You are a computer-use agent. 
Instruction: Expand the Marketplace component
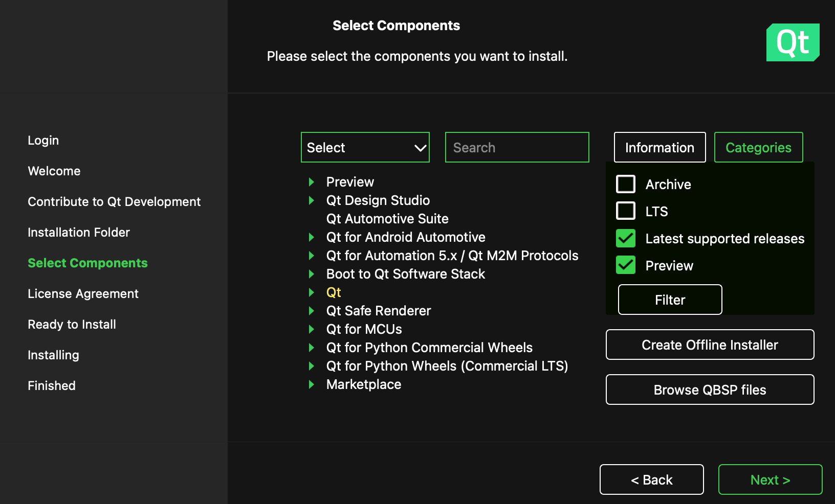[x=311, y=384]
